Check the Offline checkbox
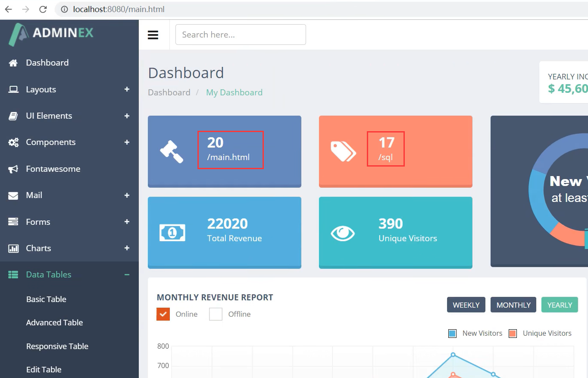Screen dimensions: 588x378 tap(216, 314)
